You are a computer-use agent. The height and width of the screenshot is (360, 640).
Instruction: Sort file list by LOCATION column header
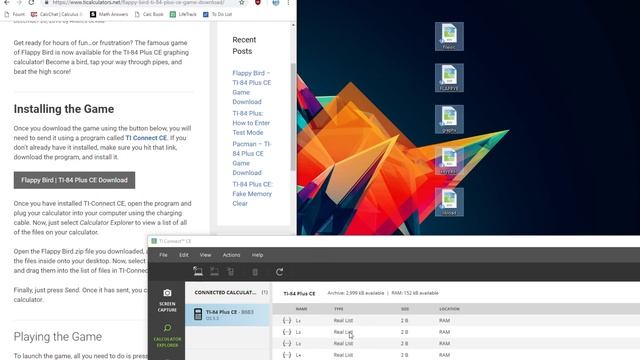[449, 309]
